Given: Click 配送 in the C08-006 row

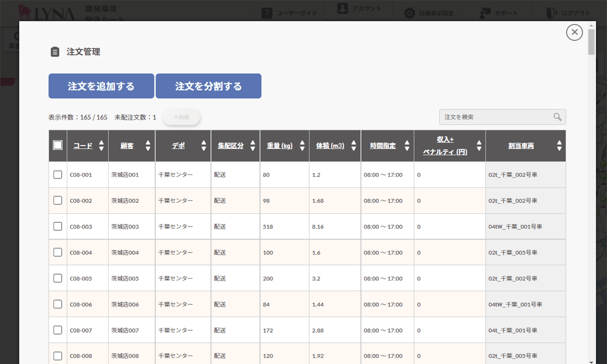Looking at the screenshot, I should point(220,304).
